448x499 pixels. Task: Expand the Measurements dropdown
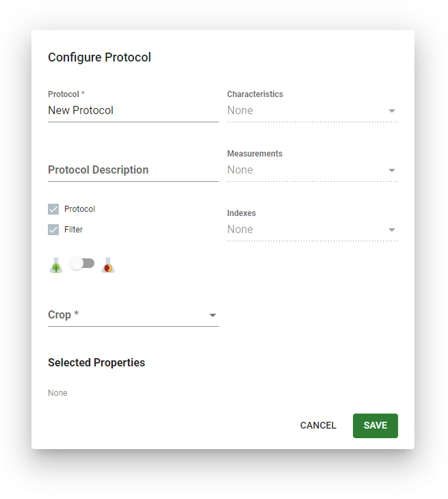tap(311, 170)
